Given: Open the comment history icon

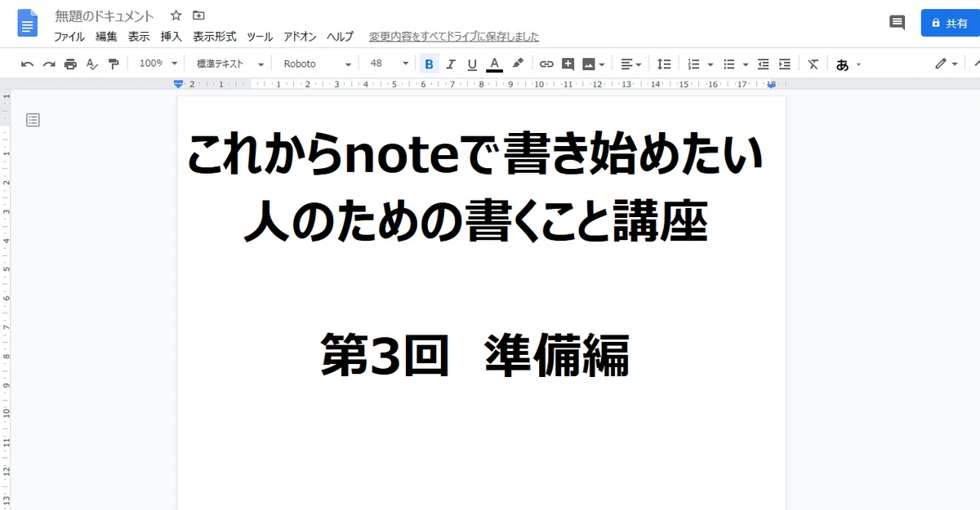Looking at the screenshot, I should [897, 23].
